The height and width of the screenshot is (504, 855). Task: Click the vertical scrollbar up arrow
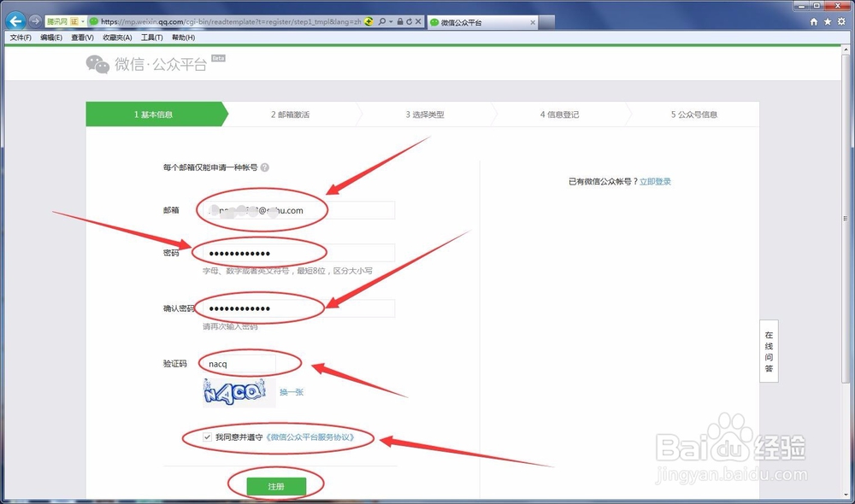tap(846, 50)
